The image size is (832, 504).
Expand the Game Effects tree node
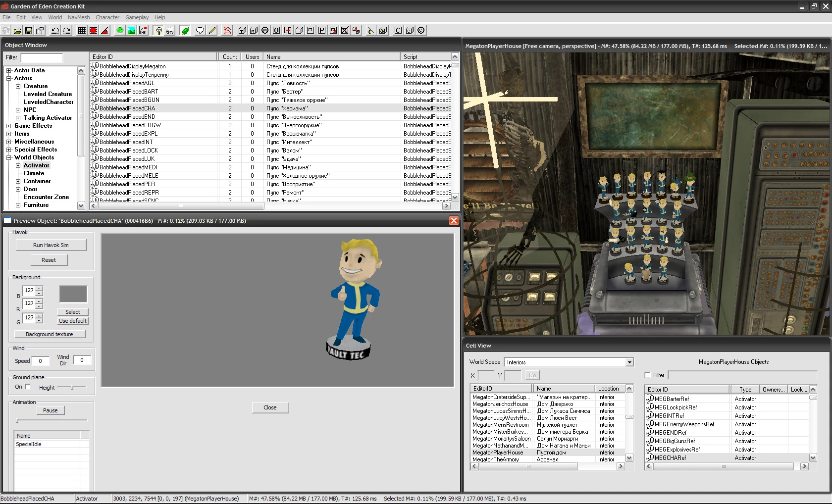9,126
